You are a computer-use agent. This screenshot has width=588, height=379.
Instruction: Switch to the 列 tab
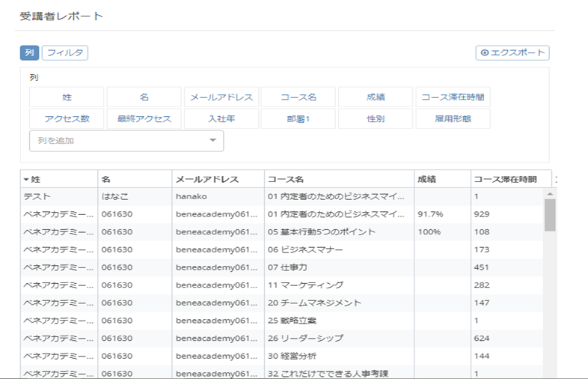pyautogui.click(x=29, y=52)
